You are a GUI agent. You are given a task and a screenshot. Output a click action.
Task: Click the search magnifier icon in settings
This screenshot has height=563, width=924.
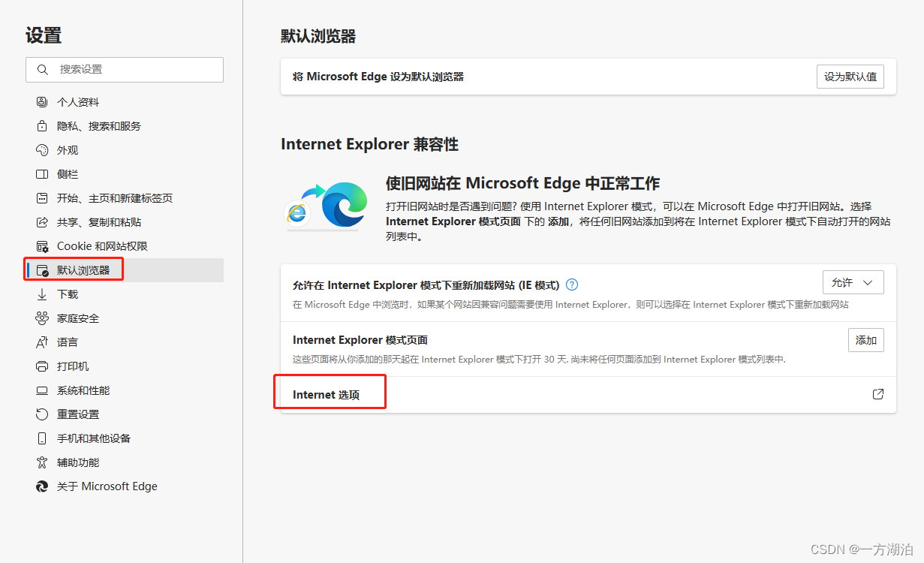[42, 69]
